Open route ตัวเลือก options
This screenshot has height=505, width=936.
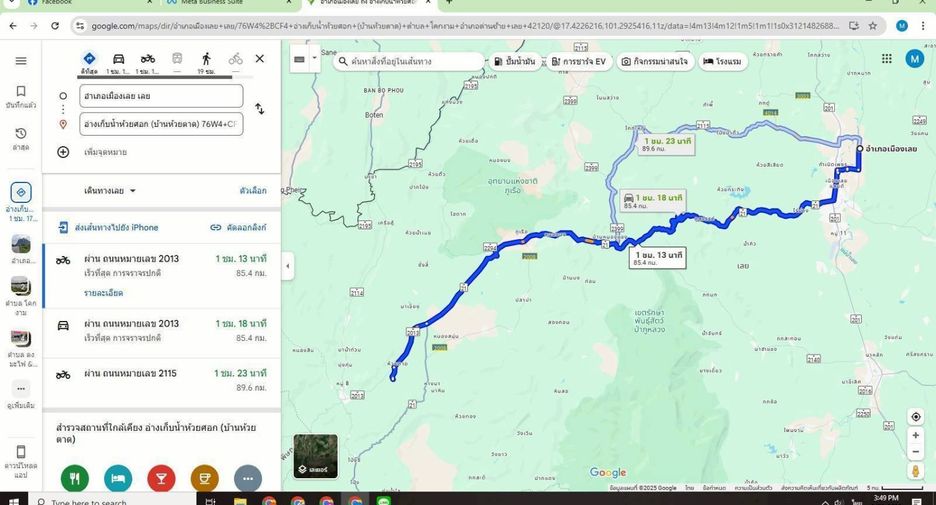[253, 191]
